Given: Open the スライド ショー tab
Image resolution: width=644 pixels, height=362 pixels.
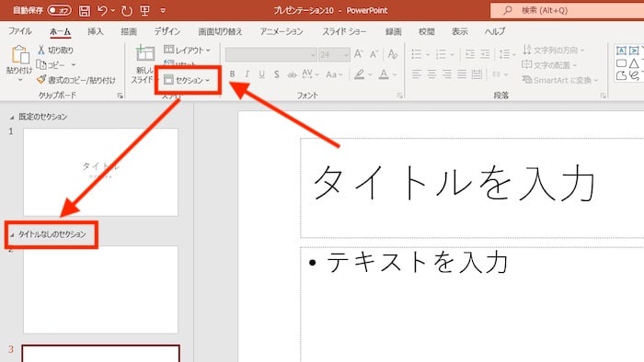Looking at the screenshot, I should tap(344, 31).
